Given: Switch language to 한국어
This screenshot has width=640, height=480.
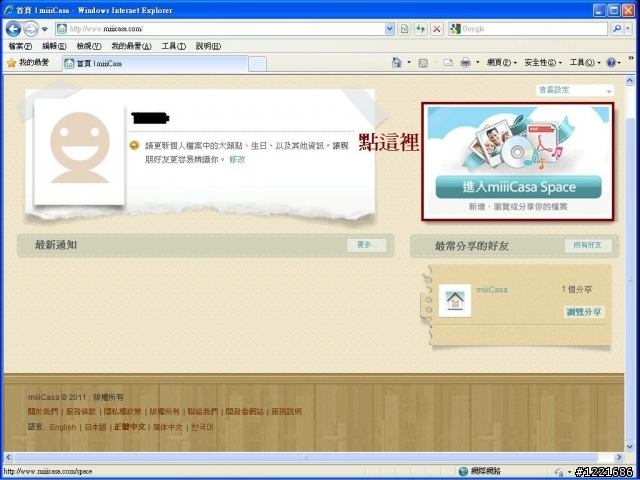Looking at the screenshot, I should 202,427.
